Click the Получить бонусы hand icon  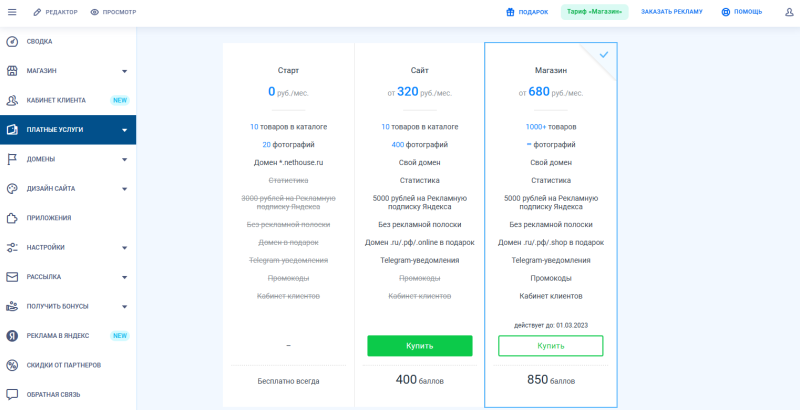(12, 306)
